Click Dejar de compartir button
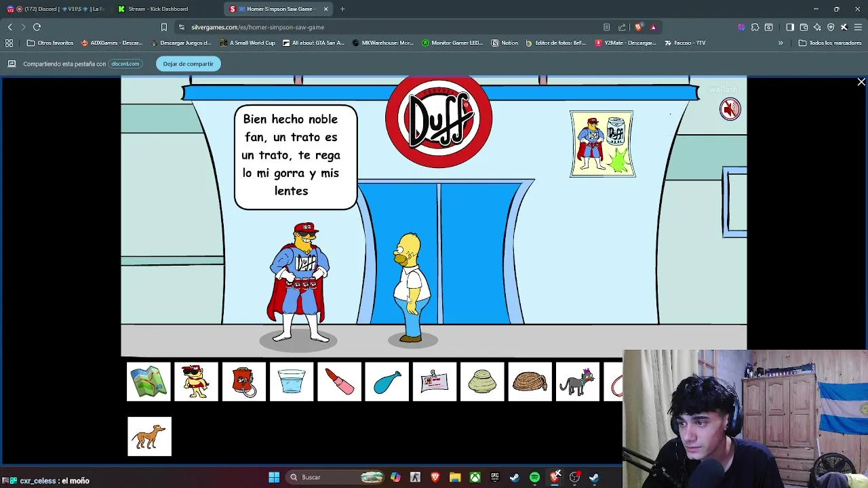 point(188,64)
